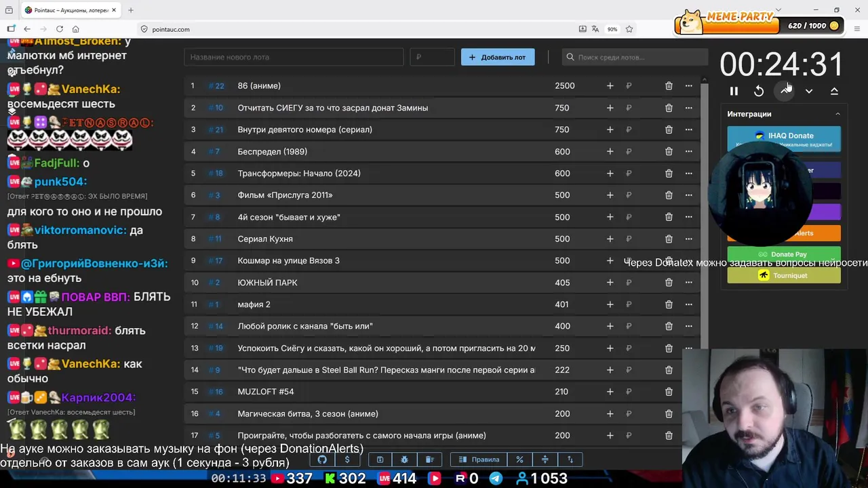Add amount to Трансформеры: Начало lot
Screen dimensions: 868x488
[610, 173]
